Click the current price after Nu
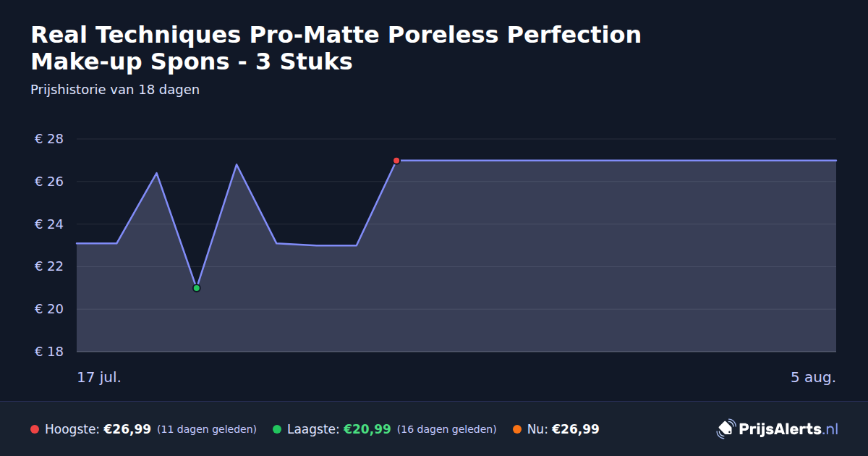Image resolution: width=868 pixels, height=456 pixels. coord(576,429)
